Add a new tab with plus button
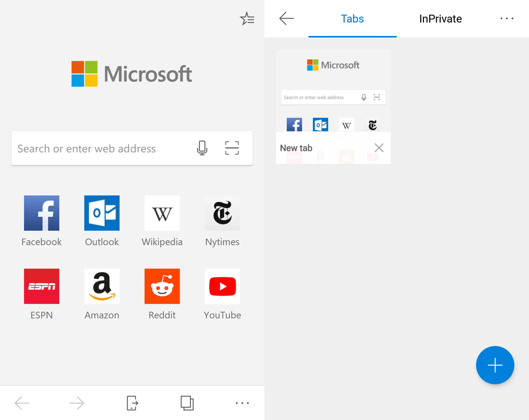This screenshot has height=420, width=529. tap(495, 365)
